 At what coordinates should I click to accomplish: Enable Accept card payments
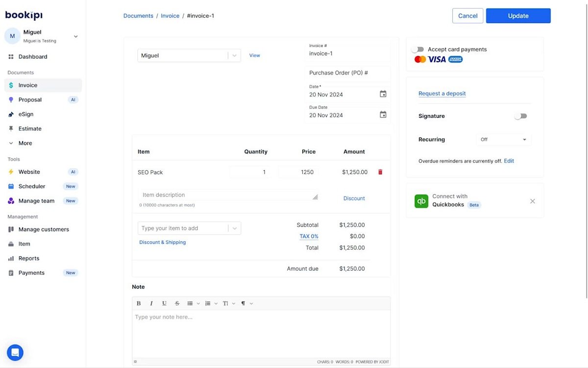pyautogui.click(x=417, y=49)
